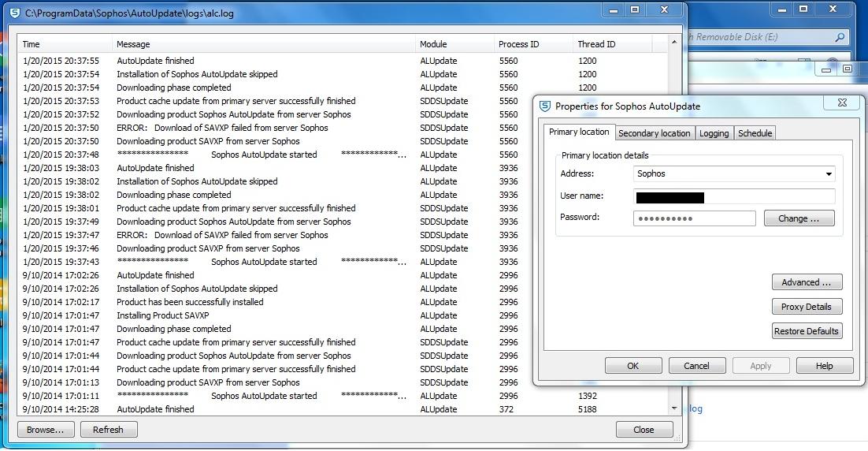Click the Change ... password button
This screenshot has height=451, width=868.
pos(799,218)
